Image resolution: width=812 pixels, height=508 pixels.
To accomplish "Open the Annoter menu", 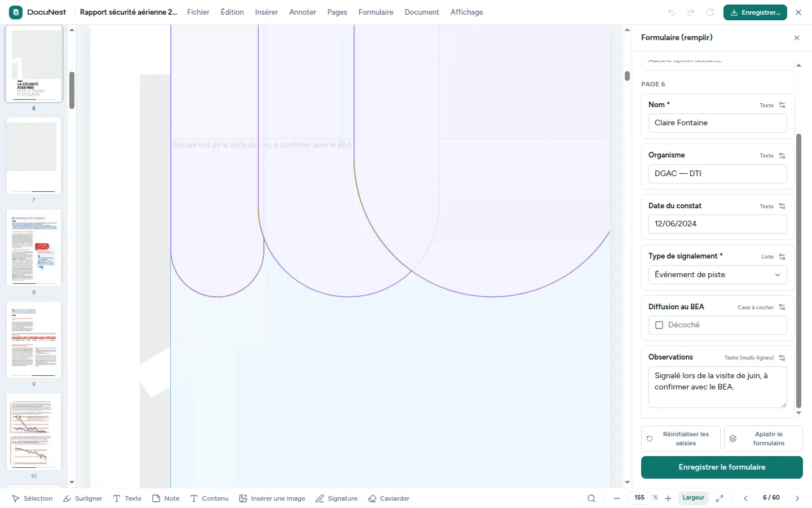I will tap(303, 12).
